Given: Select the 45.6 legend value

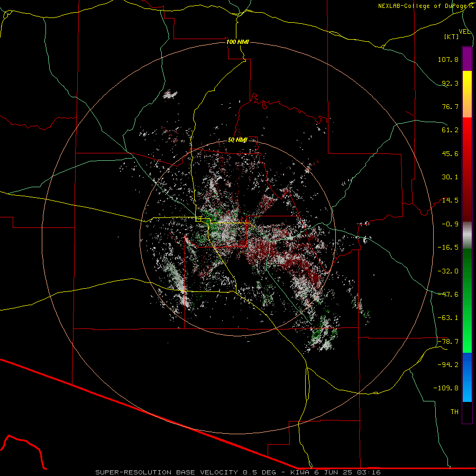Looking at the screenshot, I should coord(450,153).
